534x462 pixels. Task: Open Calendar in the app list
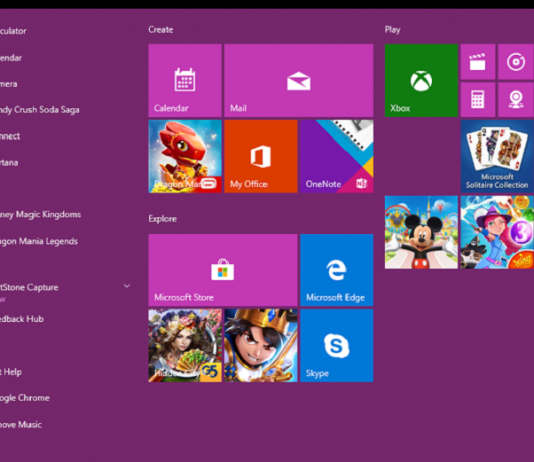[x=11, y=58]
